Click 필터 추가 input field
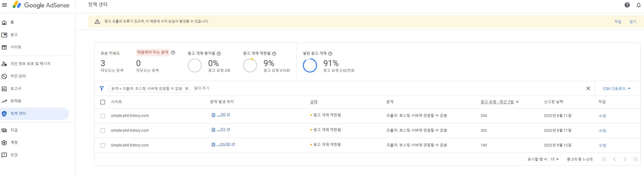Screen dimensions: 644x177 tap(202, 88)
